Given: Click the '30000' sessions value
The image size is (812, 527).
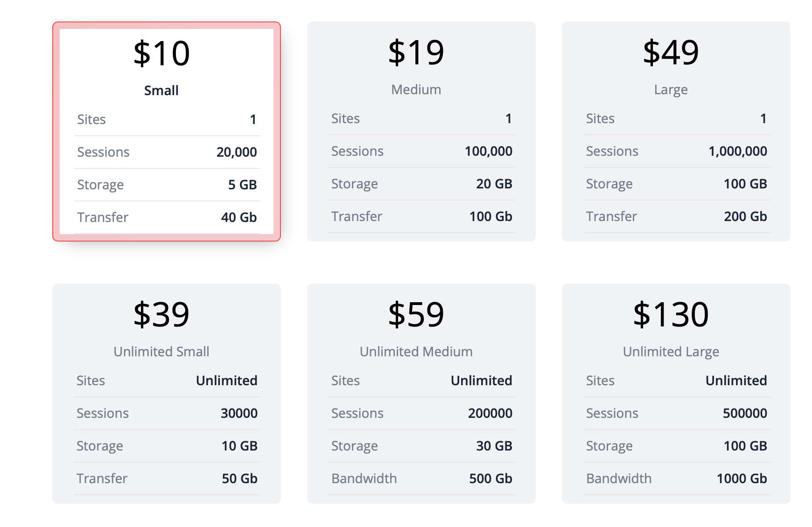Looking at the screenshot, I should (239, 413).
